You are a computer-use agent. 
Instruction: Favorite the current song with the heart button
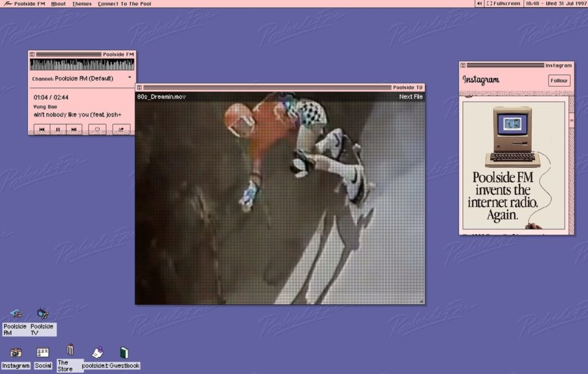point(97,129)
